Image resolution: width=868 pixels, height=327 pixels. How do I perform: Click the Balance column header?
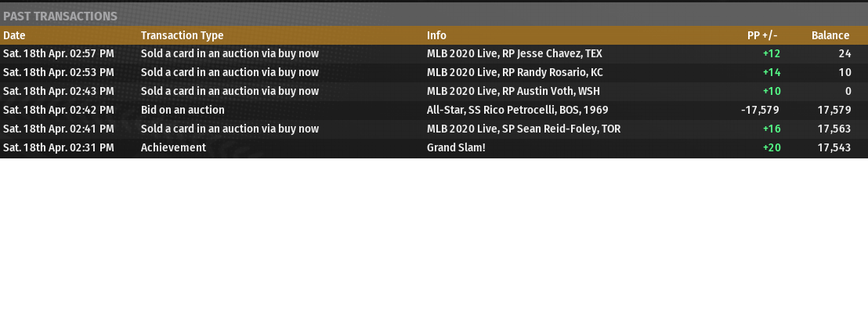tap(830, 35)
